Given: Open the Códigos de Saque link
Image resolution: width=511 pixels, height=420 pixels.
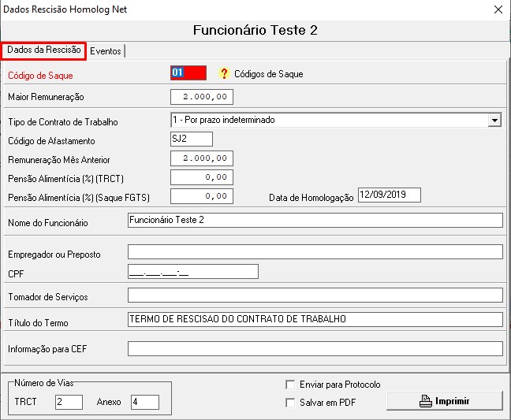Looking at the screenshot, I should point(268,74).
